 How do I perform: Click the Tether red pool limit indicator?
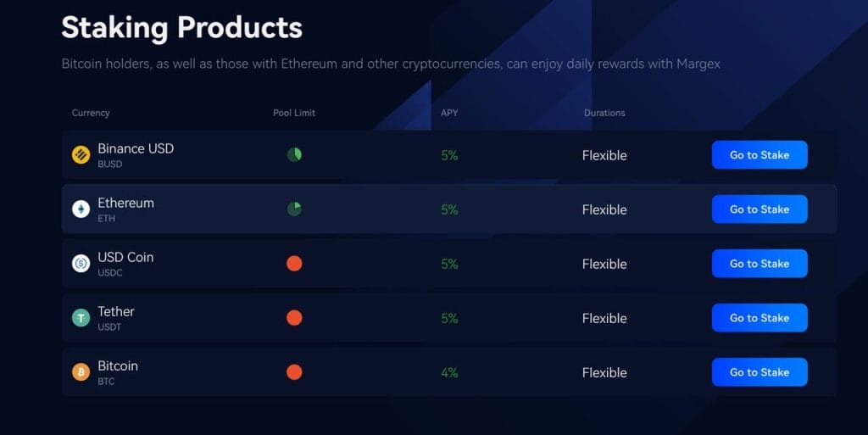point(294,317)
